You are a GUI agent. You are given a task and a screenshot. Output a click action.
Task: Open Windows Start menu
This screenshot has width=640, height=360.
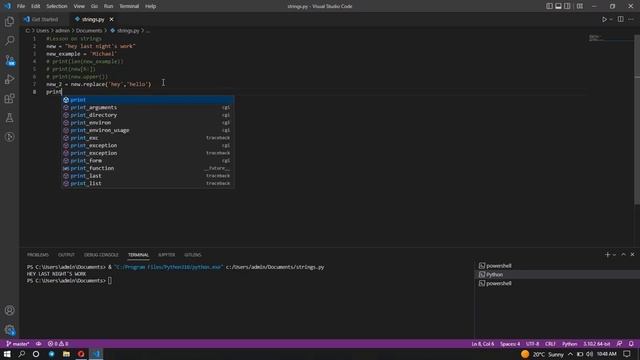[x=7, y=354]
